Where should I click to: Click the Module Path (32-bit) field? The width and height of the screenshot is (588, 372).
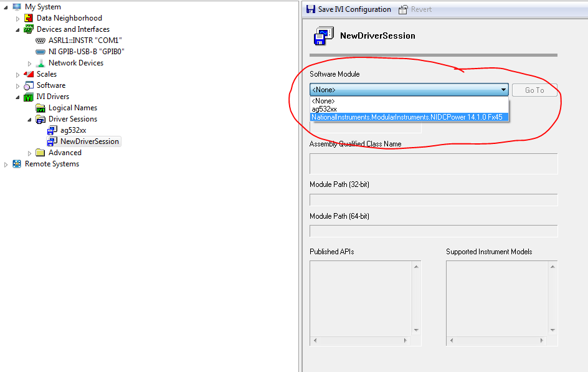click(x=434, y=200)
